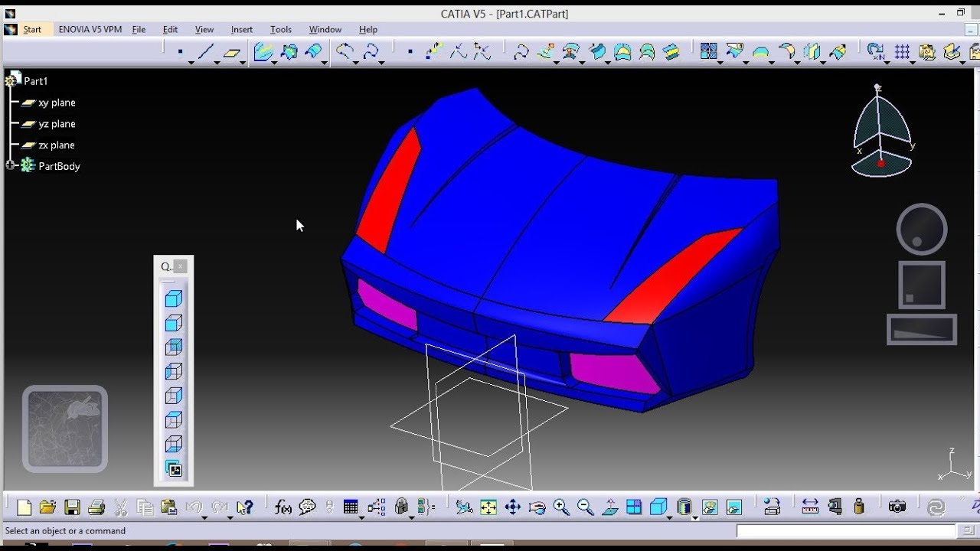980x551 pixels.
Task: Select the Plane creation tool
Action: coord(231,52)
